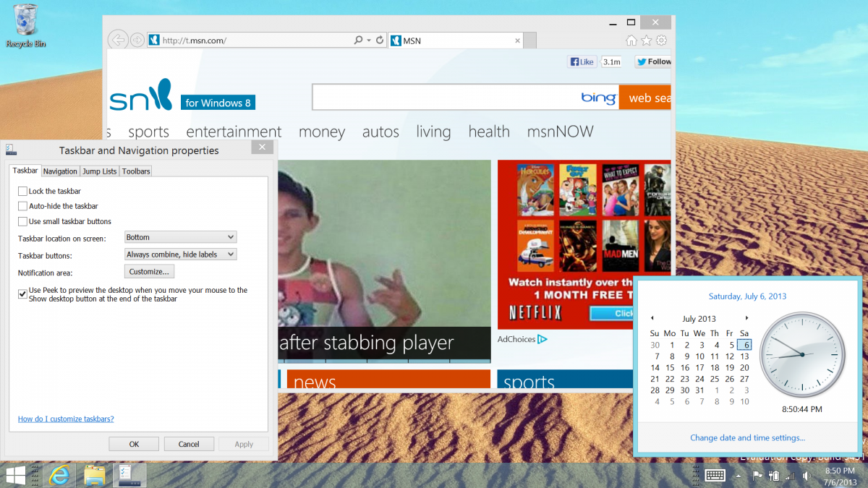This screenshot has height=488, width=868.
Task: Expand Taskbar location on screen dropdown
Action: 181,237
